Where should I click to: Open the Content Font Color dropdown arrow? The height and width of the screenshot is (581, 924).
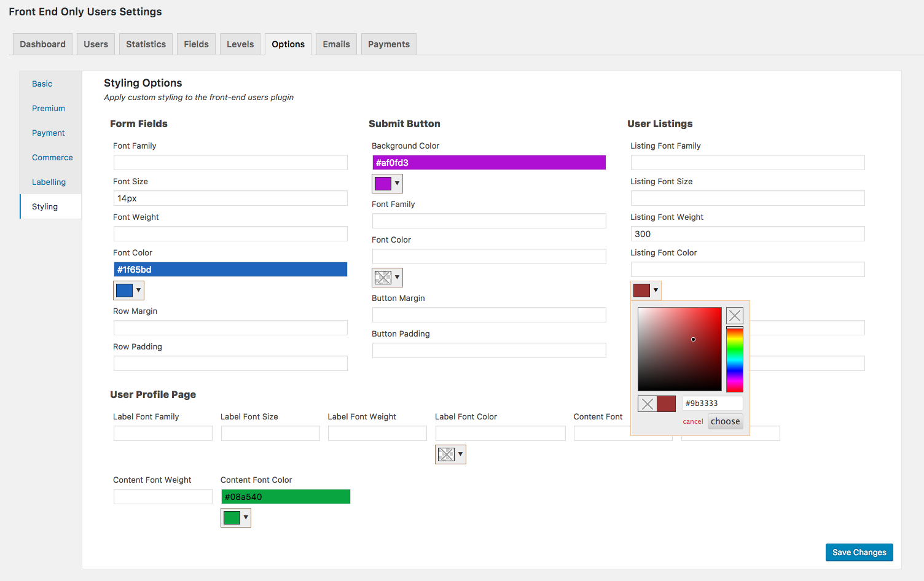coord(245,517)
